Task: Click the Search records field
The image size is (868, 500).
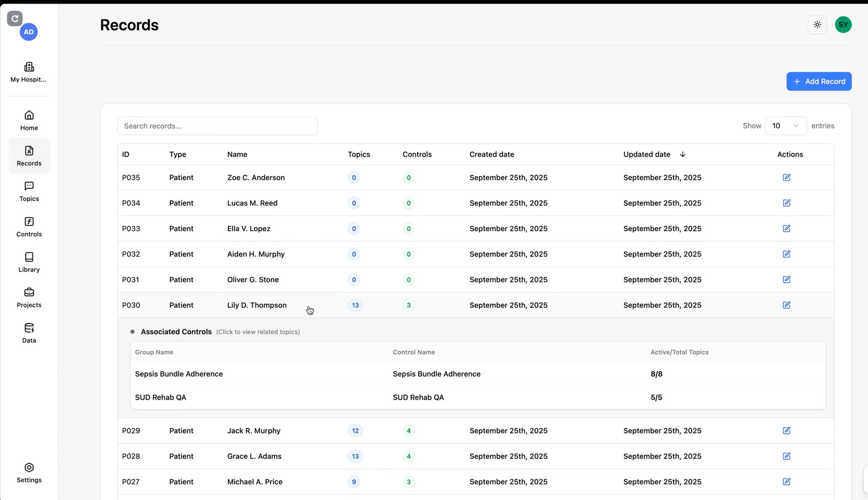Action: coord(217,126)
